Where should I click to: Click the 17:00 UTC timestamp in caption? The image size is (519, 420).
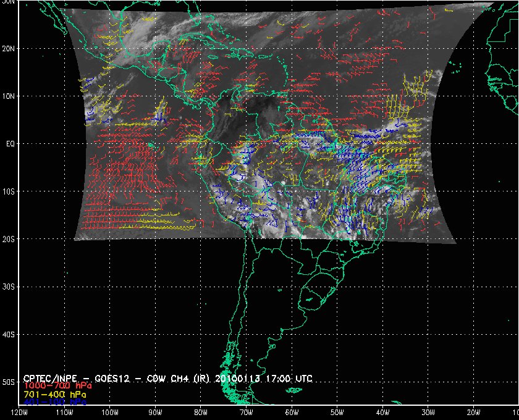click(289, 379)
